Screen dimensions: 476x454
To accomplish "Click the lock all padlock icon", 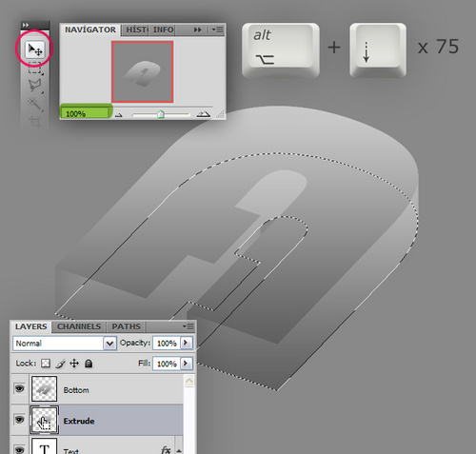I will (89, 364).
